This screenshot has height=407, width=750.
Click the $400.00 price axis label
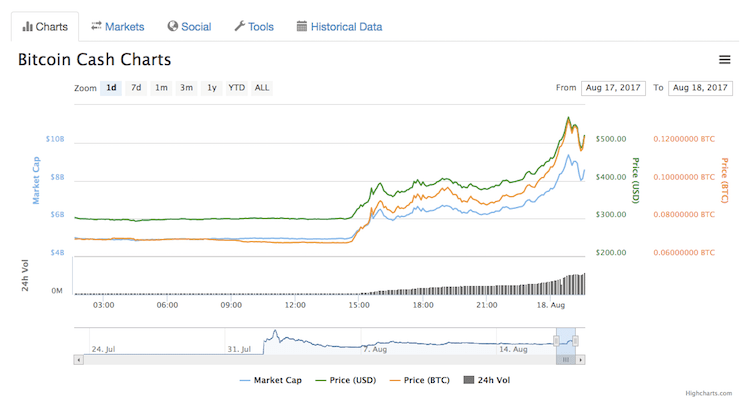click(611, 177)
